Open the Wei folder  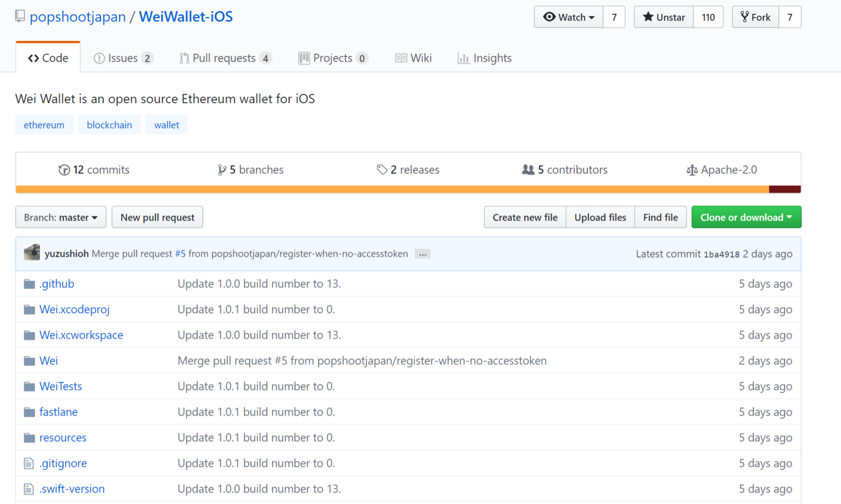pyautogui.click(x=49, y=361)
